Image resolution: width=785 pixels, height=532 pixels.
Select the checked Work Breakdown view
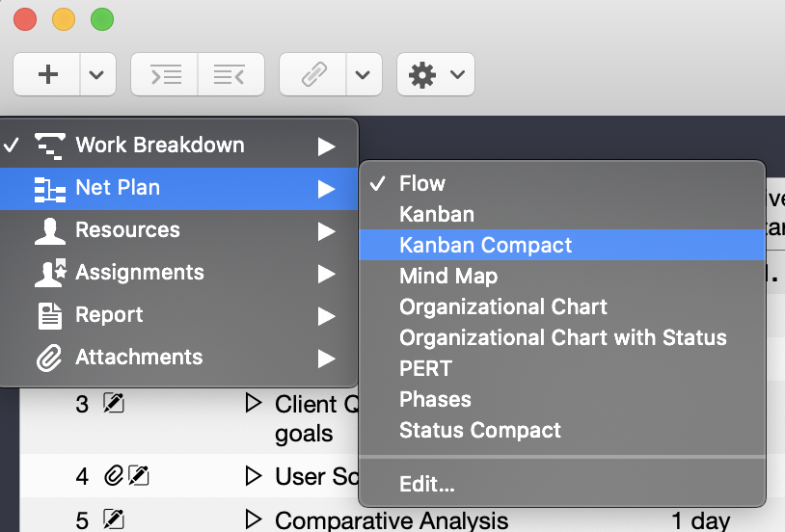(159, 146)
